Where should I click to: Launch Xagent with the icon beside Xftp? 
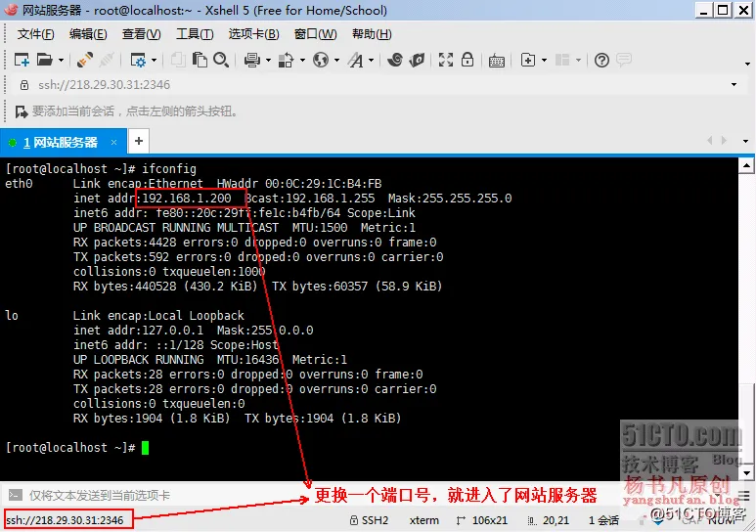417,60
